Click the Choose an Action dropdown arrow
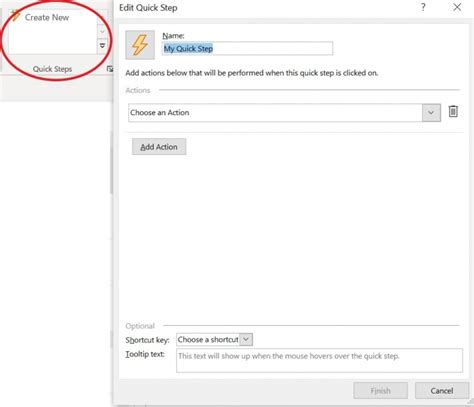This screenshot has height=407, width=474. click(x=431, y=113)
